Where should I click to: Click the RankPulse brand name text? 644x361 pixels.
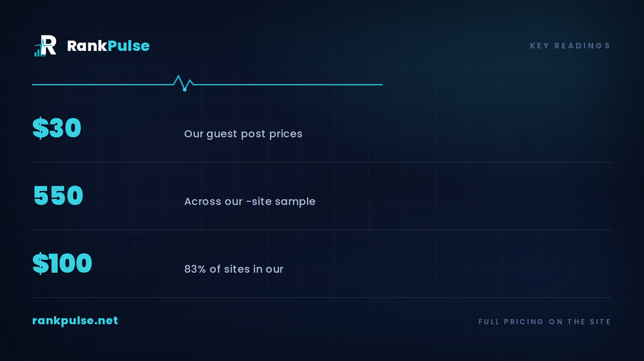[108, 46]
